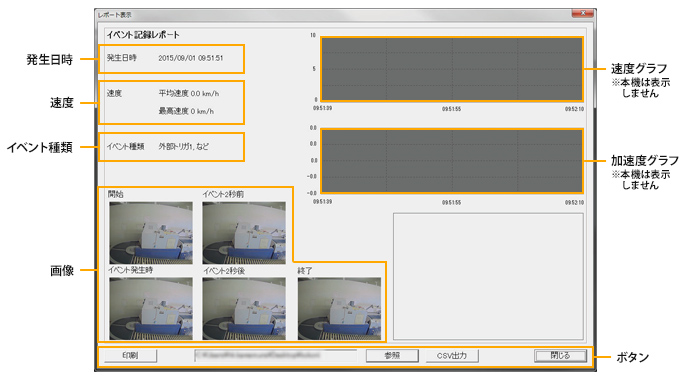The height and width of the screenshot is (380, 690).
Task: Select the 終了 end thumbnail image
Action: (339, 308)
